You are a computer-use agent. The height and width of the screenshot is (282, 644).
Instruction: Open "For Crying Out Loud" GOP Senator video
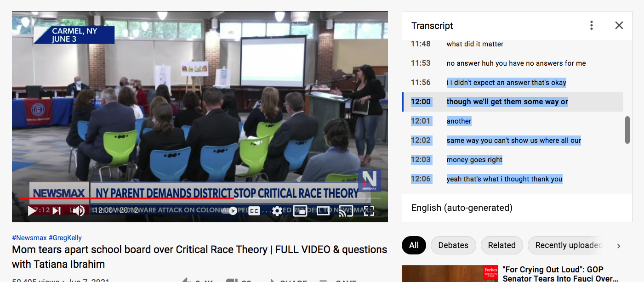click(559, 274)
